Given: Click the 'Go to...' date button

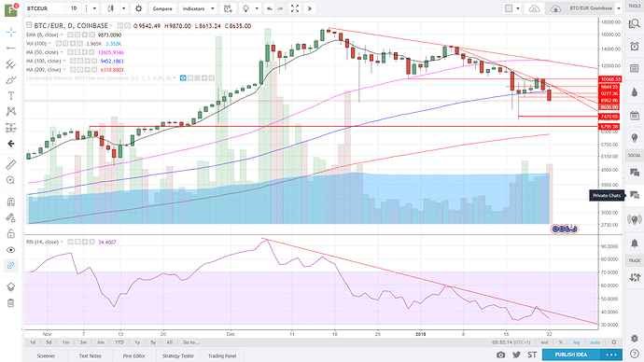Looking at the screenshot, I should (x=191, y=342).
